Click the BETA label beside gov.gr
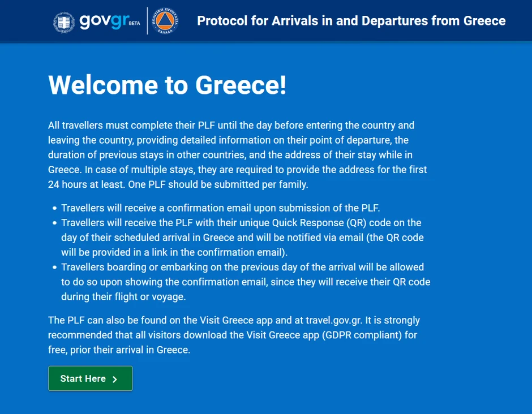Screen dimensions: 532x414 (134, 24)
